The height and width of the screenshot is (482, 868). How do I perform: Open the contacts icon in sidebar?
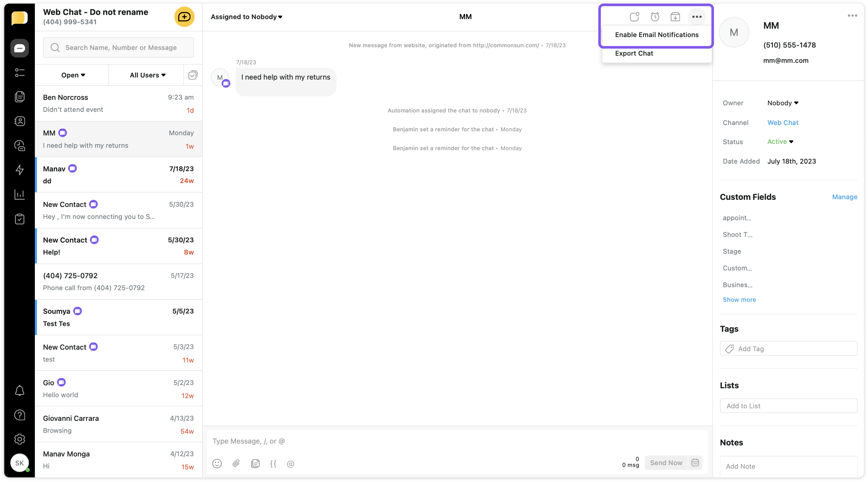click(x=19, y=121)
